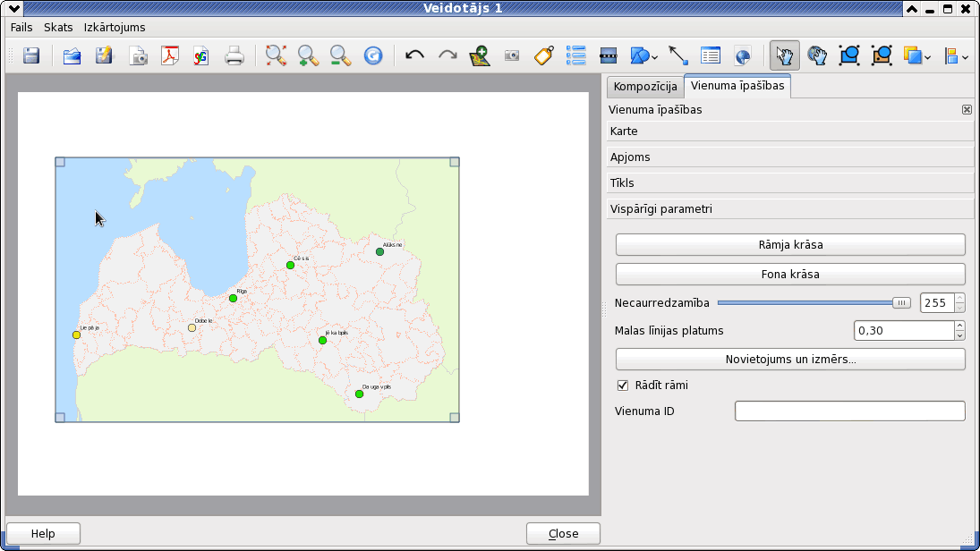The height and width of the screenshot is (551, 980).
Task: Click the map's top-left resize handle
Action: coord(60,163)
